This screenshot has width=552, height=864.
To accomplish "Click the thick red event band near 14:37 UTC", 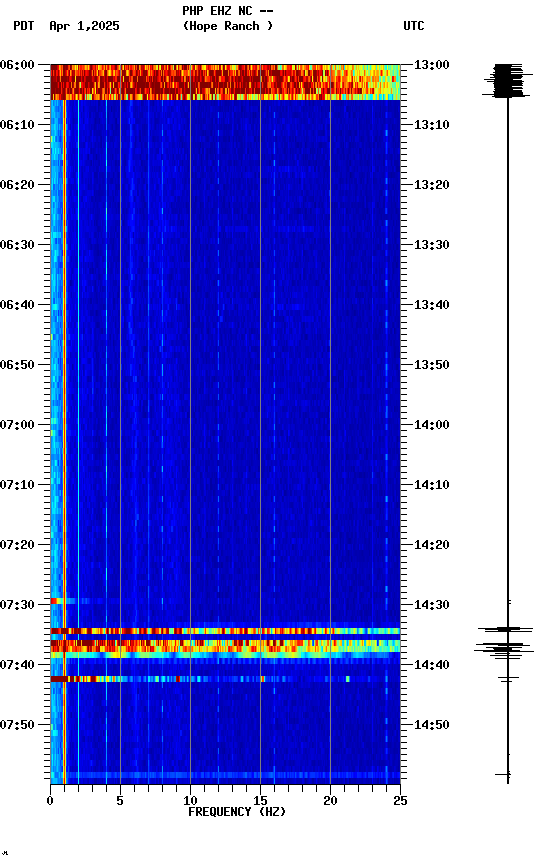I will pyautogui.click(x=225, y=646).
